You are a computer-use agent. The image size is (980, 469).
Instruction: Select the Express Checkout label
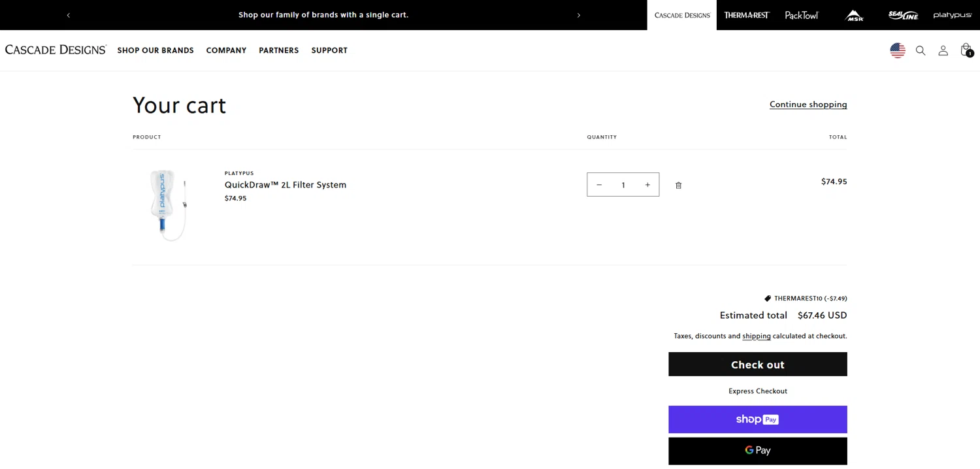pyautogui.click(x=758, y=391)
